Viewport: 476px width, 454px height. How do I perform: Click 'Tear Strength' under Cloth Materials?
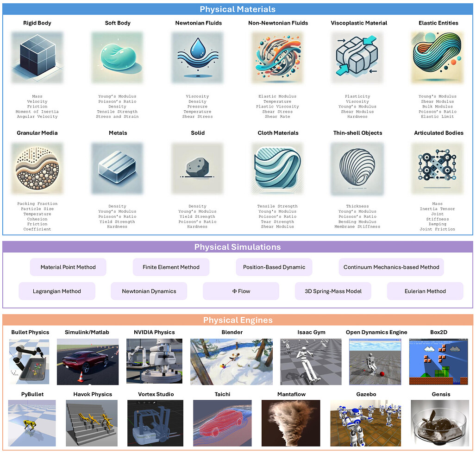click(x=277, y=222)
